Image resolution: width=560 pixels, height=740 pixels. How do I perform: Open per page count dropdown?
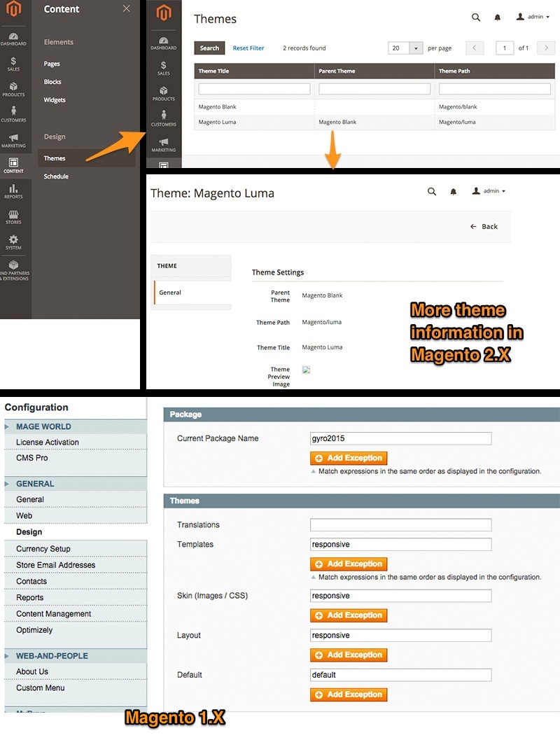416,48
